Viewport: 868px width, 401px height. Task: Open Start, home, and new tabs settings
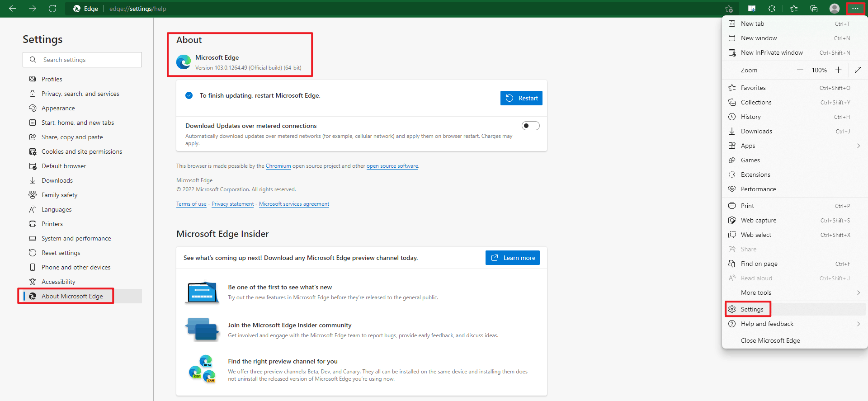click(82, 123)
